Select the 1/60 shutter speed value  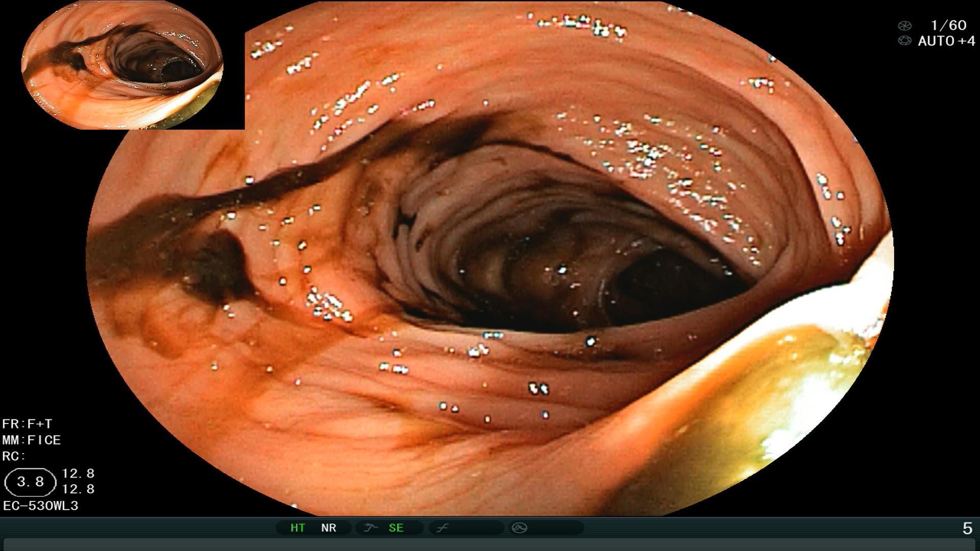[x=948, y=26]
